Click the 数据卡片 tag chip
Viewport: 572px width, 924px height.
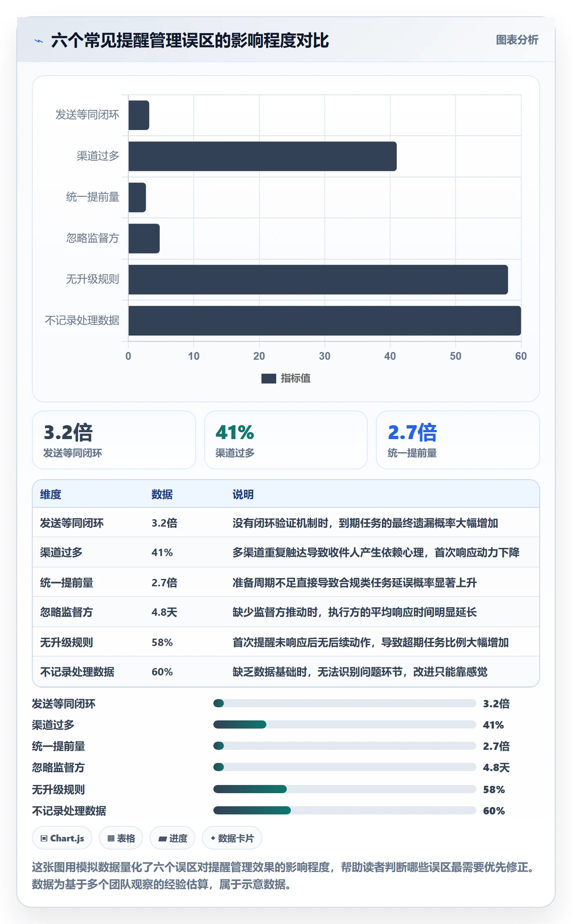coord(232,838)
